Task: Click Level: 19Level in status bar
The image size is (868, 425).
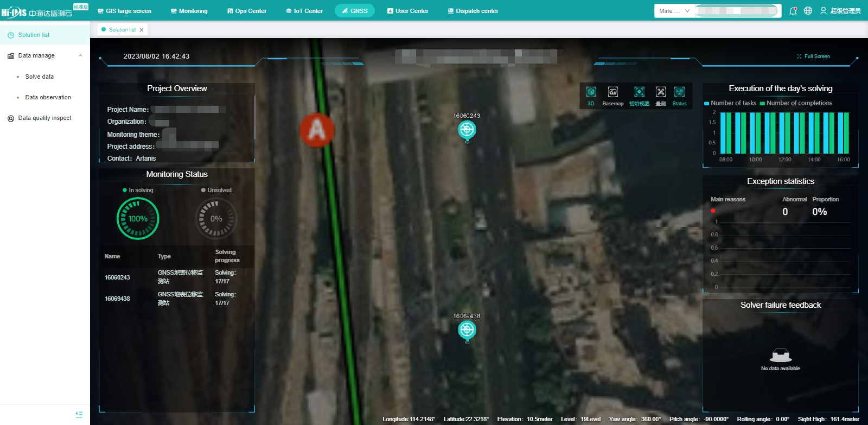Action: 580,419
